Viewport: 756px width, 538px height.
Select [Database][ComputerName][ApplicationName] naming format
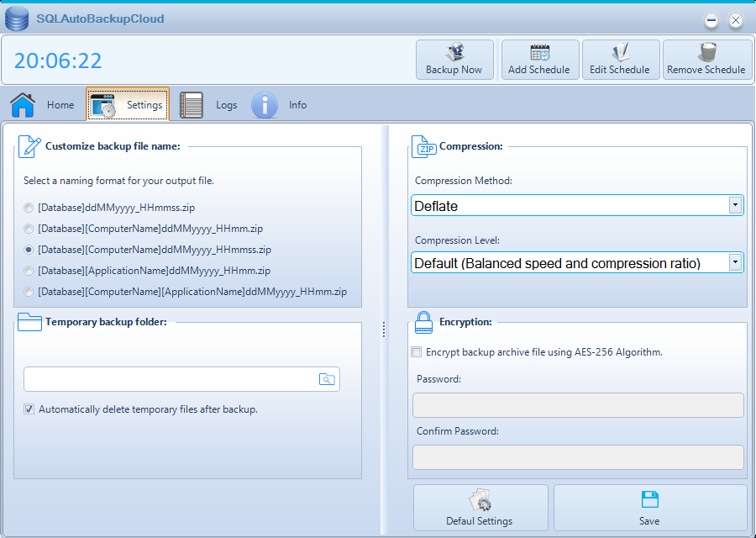coord(29,292)
